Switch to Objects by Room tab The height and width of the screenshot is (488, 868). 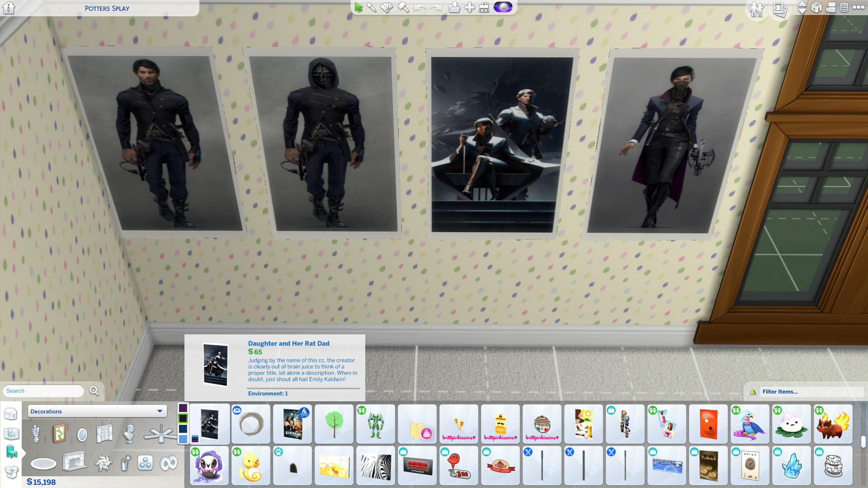tap(11, 434)
